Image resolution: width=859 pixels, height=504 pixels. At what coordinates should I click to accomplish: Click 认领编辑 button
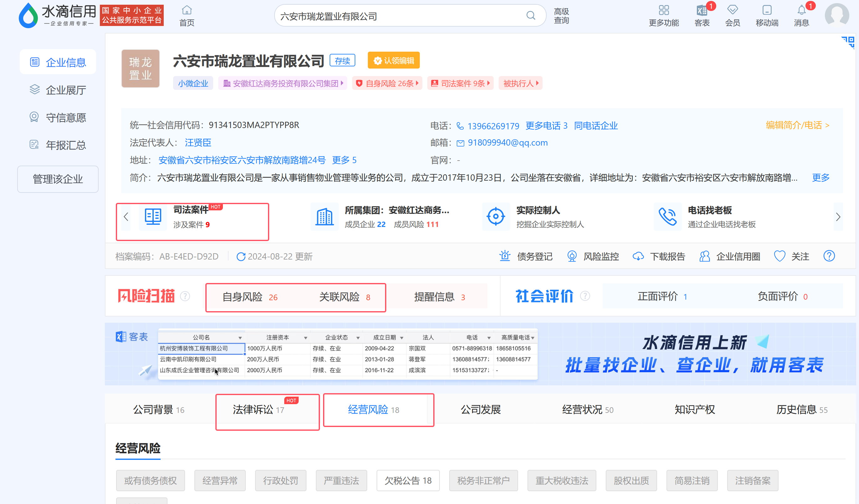click(393, 60)
